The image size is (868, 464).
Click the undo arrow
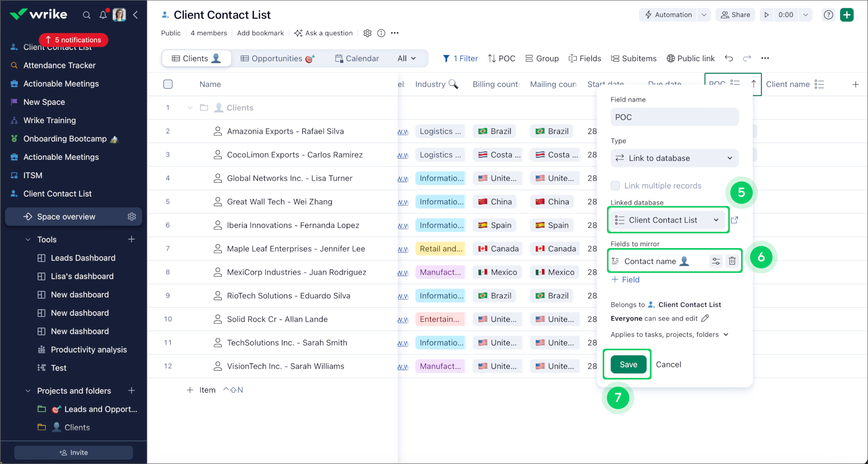pyautogui.click(x=729, y=58)
